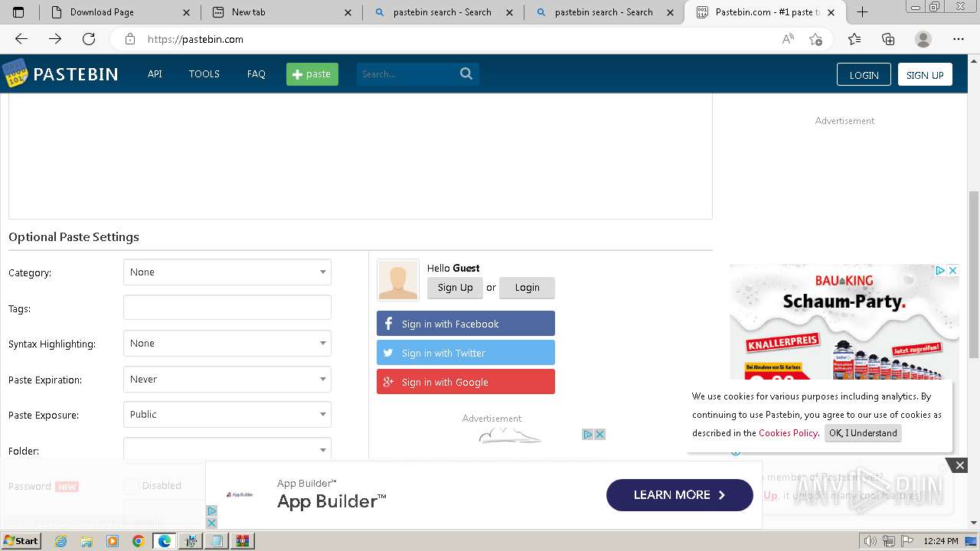Click the paste content text area
Screen dimensions: 980x551
pyautogui.click(x=361, y=156)
